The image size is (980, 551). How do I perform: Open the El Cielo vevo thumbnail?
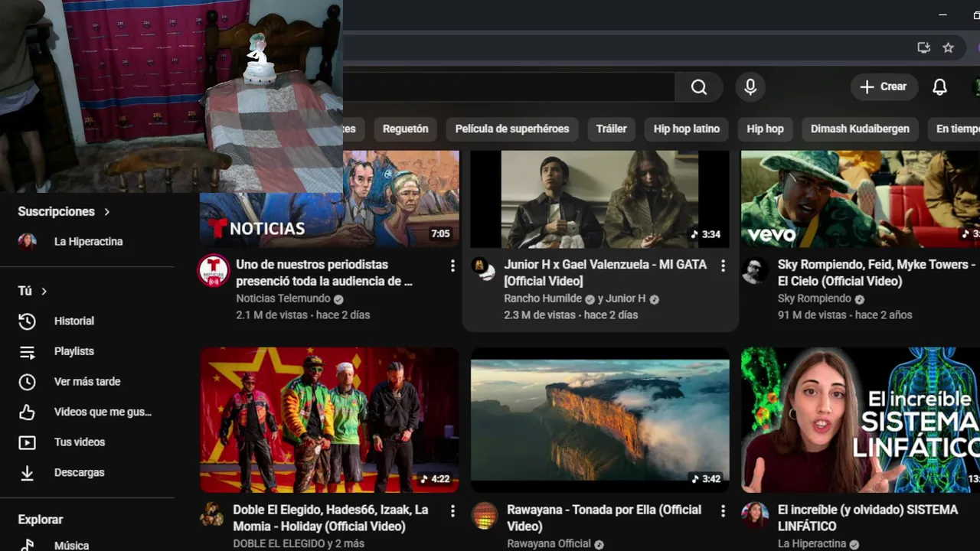coord(861,199)
